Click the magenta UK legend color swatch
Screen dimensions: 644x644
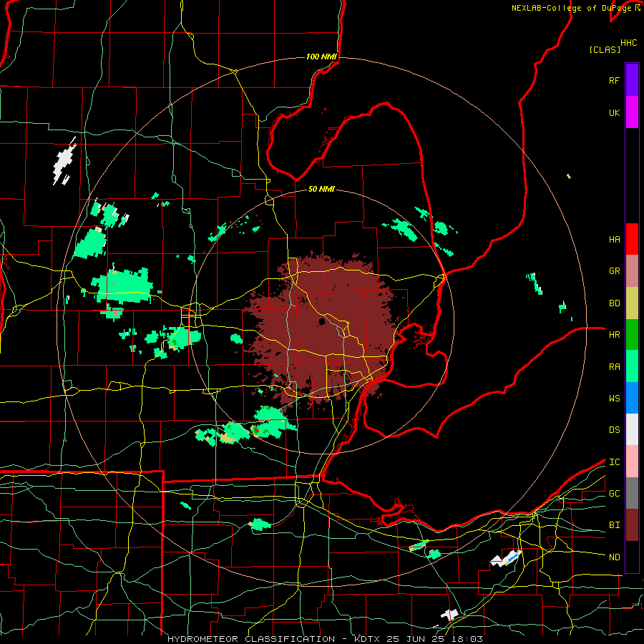point(632,112)
